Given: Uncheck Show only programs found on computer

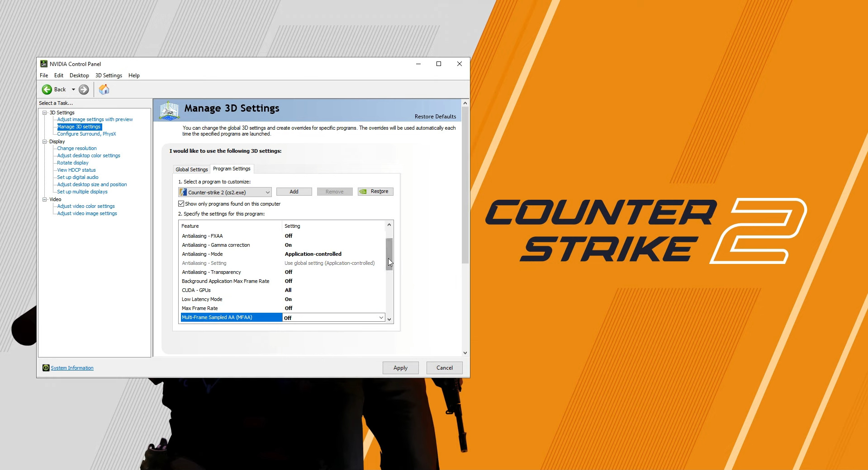Looking at the screenshot, I should point(181,204).
